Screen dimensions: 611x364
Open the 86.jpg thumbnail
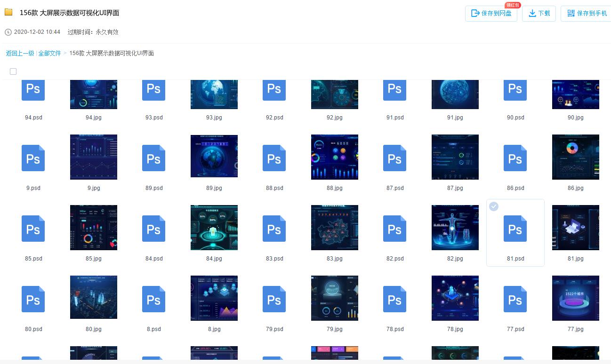tap(576, 157)
